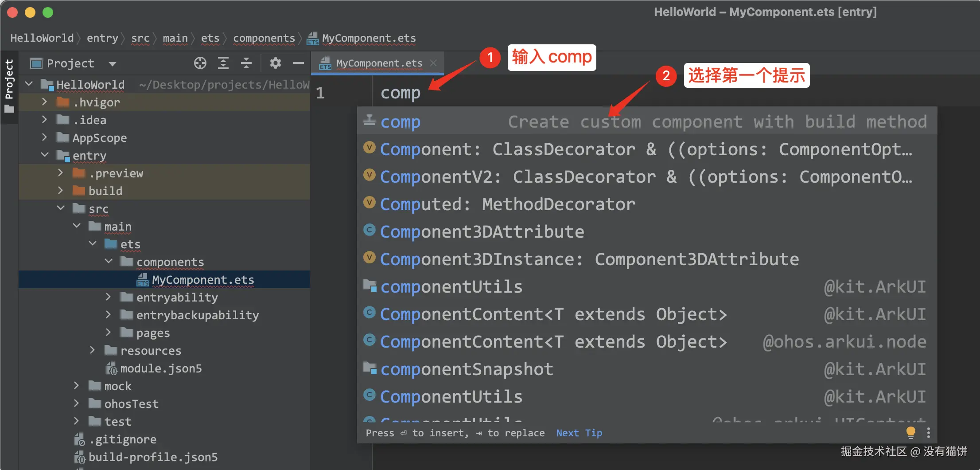Click the Collapse All icon in Project panel
This screenshot has height=470, width=980.
246,63
